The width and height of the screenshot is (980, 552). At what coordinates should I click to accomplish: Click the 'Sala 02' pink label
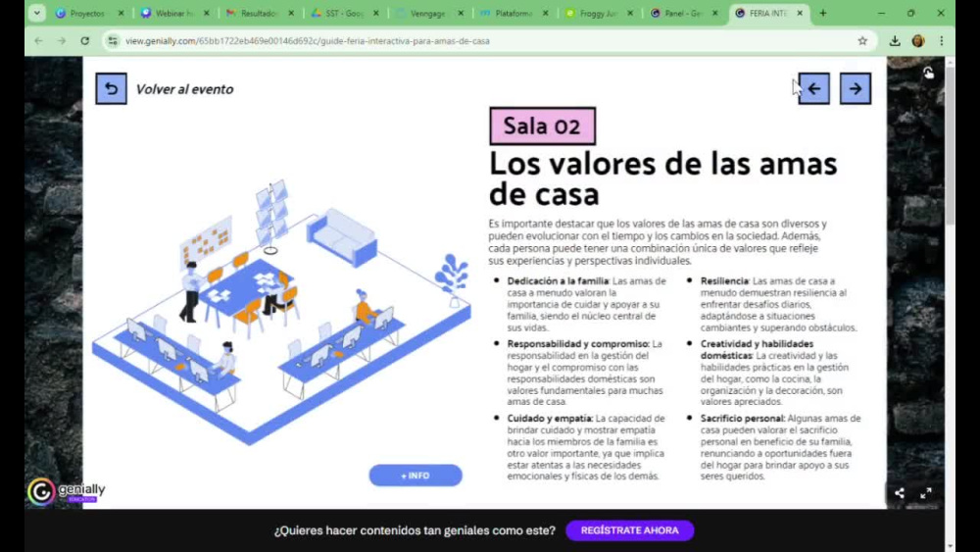click(x=542, y=126)
